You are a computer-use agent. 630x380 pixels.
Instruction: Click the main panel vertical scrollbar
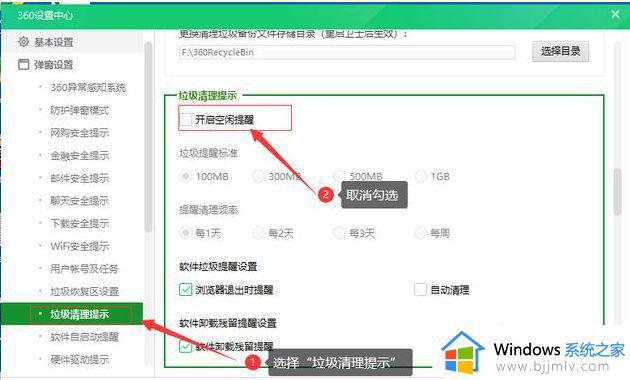click(x=617, y=192)
